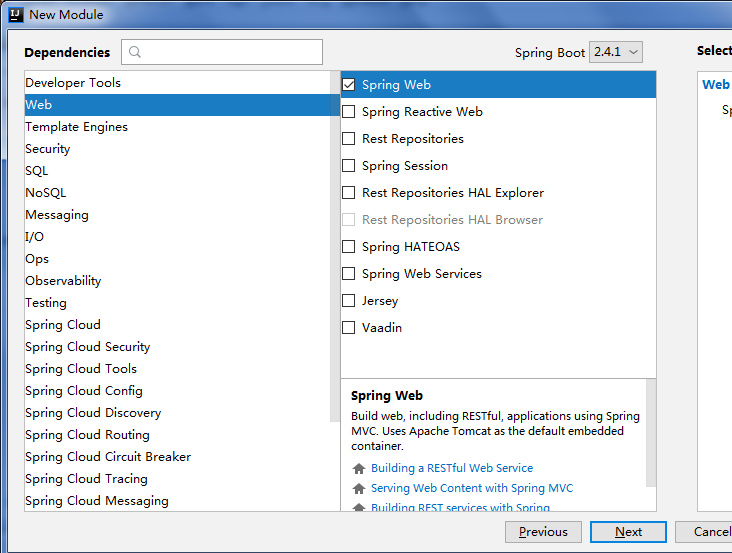This screenshot has height=553, width=732.
Task: Click home icon beside Serving Web Content link
Action: 359,488
